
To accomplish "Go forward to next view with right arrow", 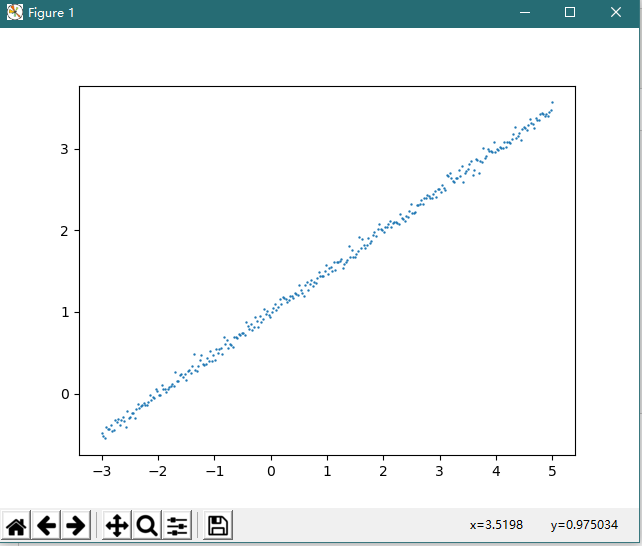I will coord(76,526).
